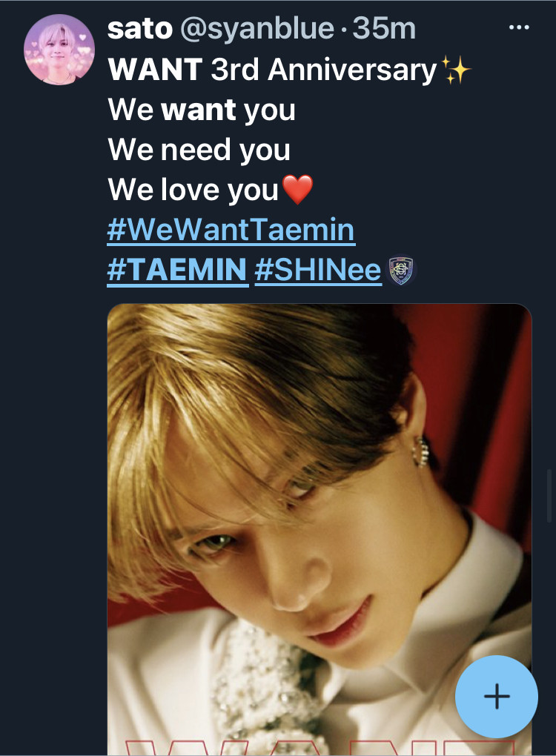Click the scrollbar thumb on right edge
Screen dimensions: 556x756
549,496
